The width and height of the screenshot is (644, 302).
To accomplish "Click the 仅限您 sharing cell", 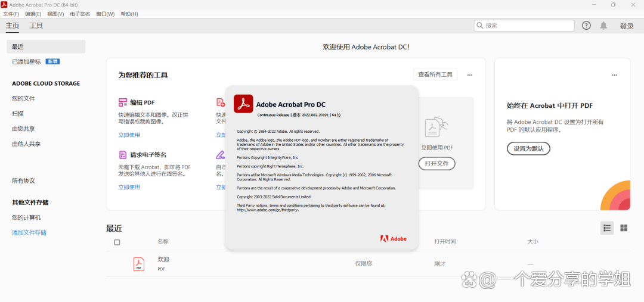I will click(364, 264).
